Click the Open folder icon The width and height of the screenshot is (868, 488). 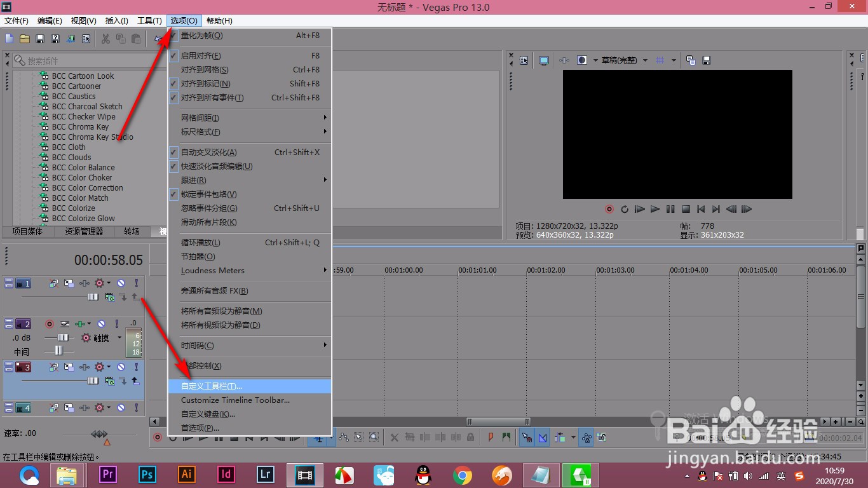pyautogui.click(x=25, y=39)
